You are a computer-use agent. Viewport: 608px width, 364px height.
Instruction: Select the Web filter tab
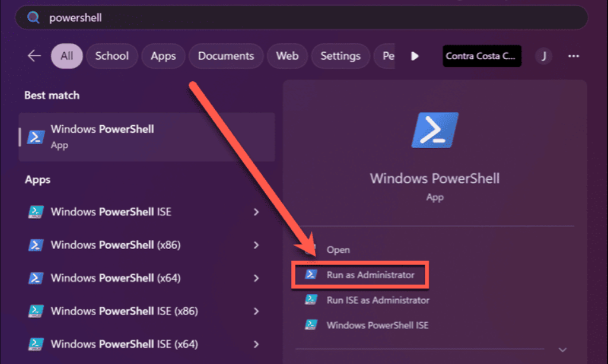coord(287,56)
